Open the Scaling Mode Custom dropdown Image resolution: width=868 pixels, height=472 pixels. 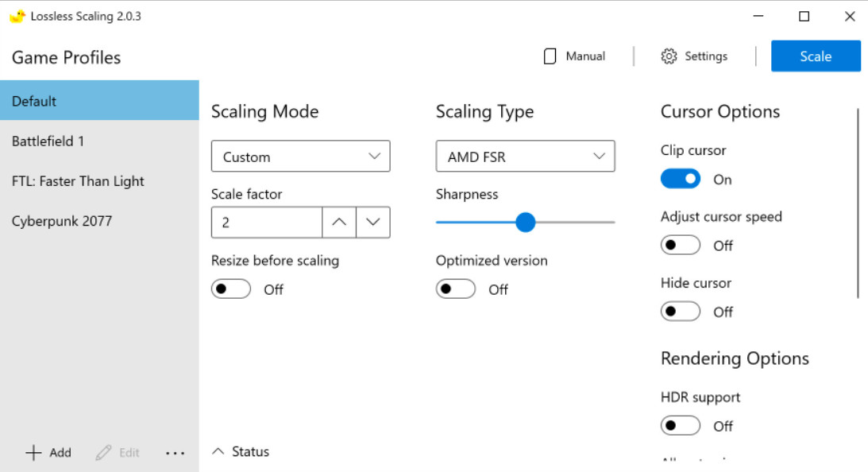tap(300, 157)
